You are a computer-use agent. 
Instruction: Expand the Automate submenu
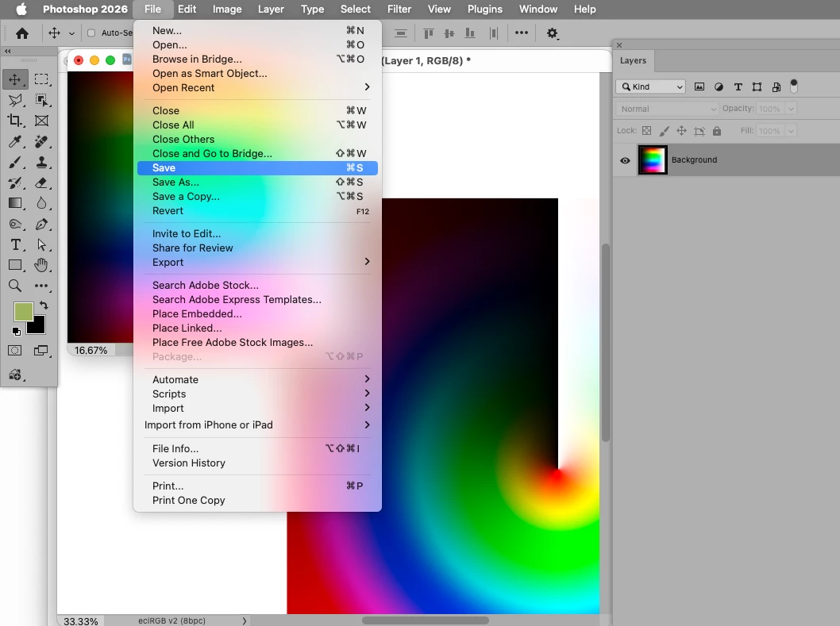257,380
